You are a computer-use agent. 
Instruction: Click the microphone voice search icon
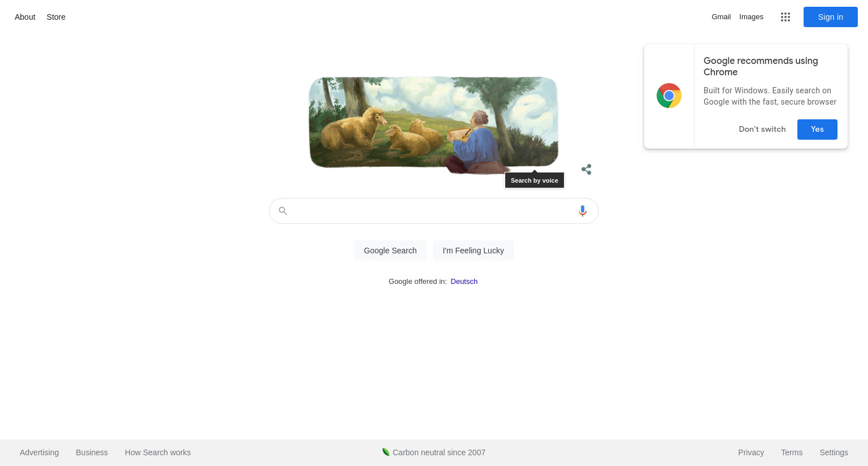pyautogui.click(x=583, y=211)
